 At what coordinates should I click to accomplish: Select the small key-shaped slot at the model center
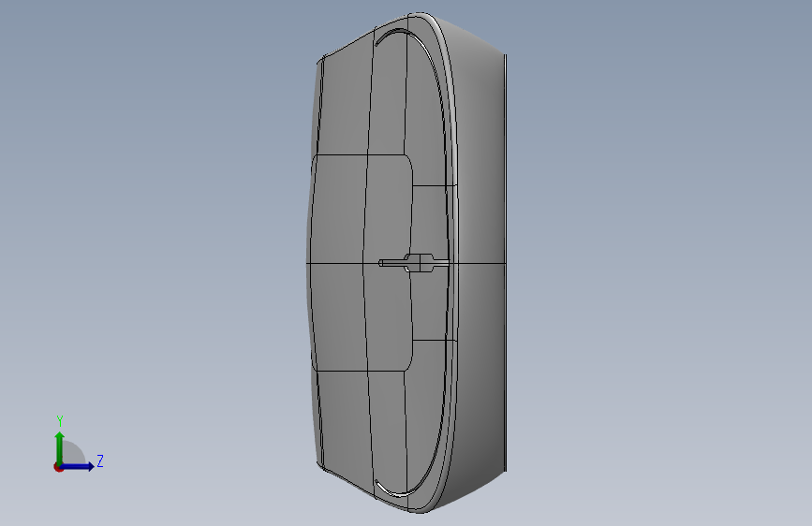pyautogui.click(x=414, y=263)
